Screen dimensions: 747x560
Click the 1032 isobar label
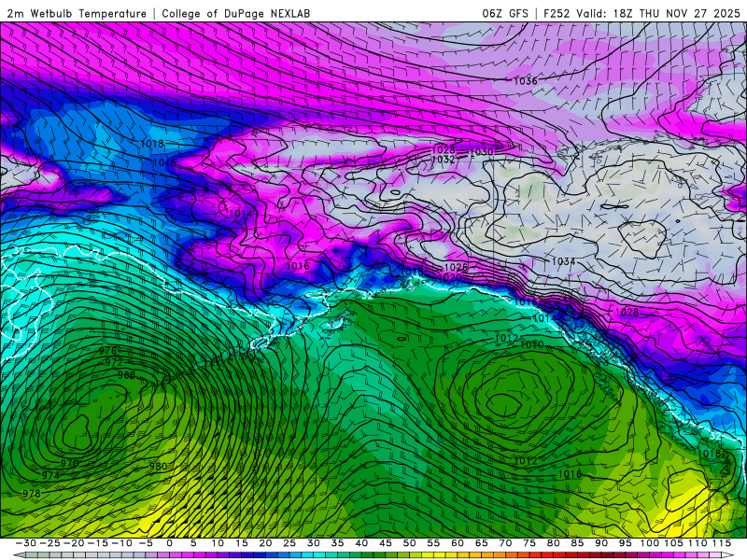[x=443, y=159]
